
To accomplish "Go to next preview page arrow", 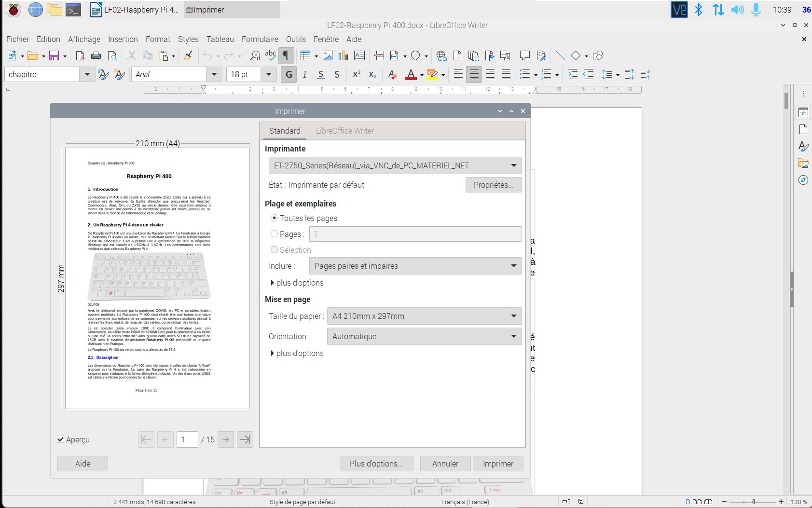I will point(226,439).
